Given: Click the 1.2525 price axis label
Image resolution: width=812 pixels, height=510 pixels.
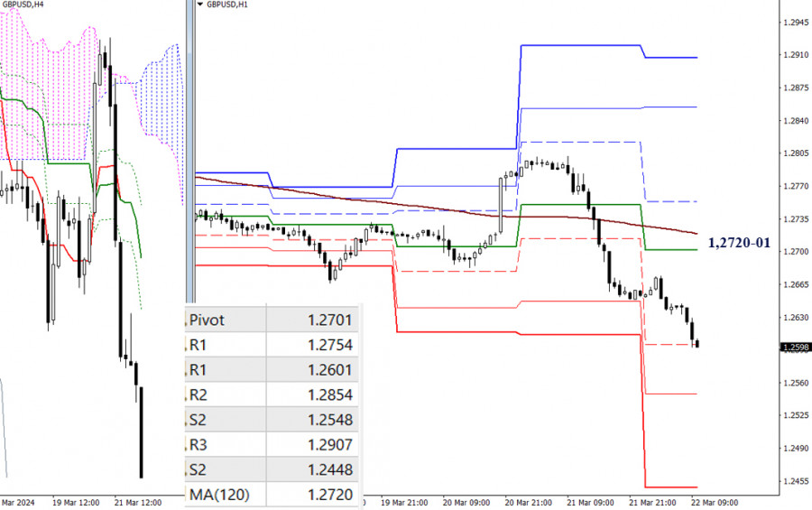Looking at the screenshot, I should (x=797, y=415).
